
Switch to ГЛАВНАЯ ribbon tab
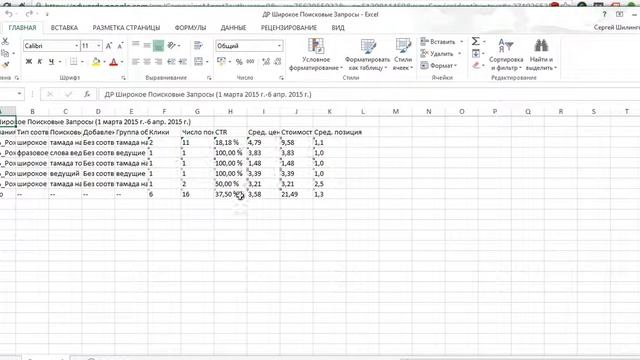click(x=22, y=28)
